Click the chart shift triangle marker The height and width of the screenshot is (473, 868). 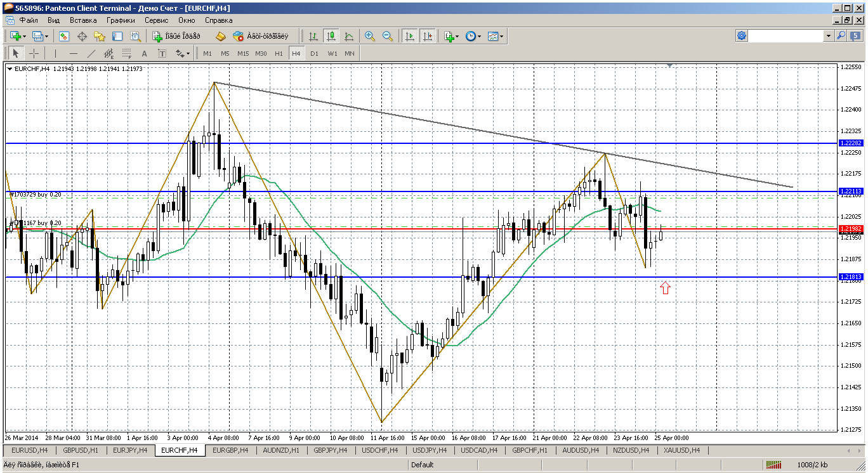tap(669, 65)
